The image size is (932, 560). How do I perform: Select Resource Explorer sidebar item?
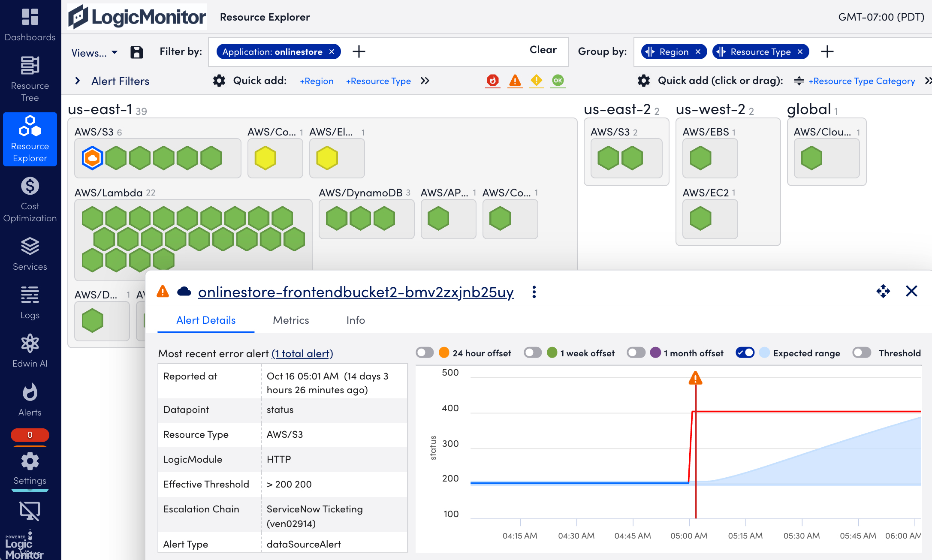click(30, 139)
